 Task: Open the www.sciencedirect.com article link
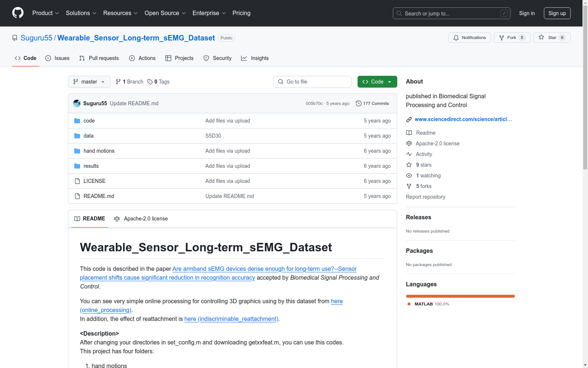(463, 119)
